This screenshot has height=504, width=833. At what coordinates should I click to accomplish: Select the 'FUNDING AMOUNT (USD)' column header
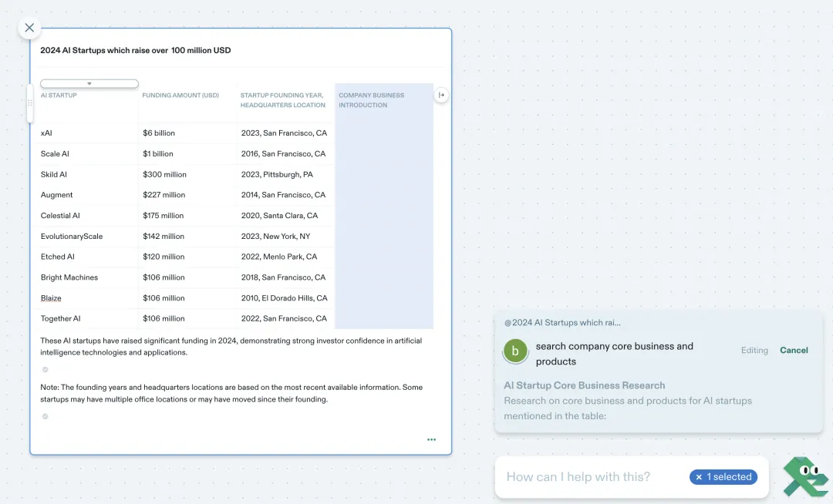(x=180, y=96)
